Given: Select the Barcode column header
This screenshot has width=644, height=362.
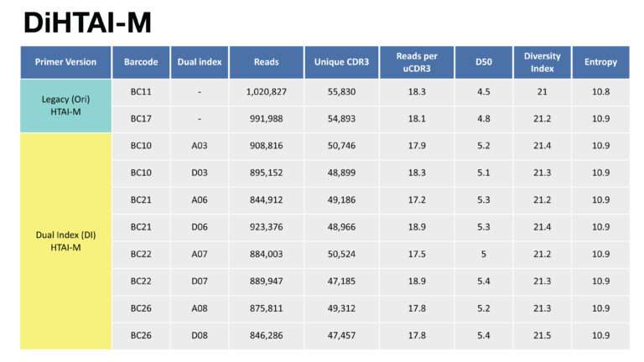Looking at the screenshot, I should tap(141, 62).
